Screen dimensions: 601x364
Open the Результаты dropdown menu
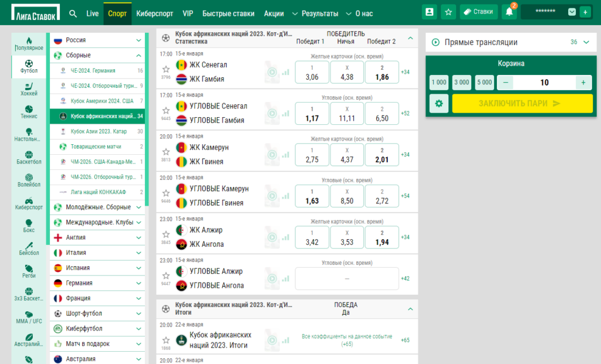(x=315, y=13)
